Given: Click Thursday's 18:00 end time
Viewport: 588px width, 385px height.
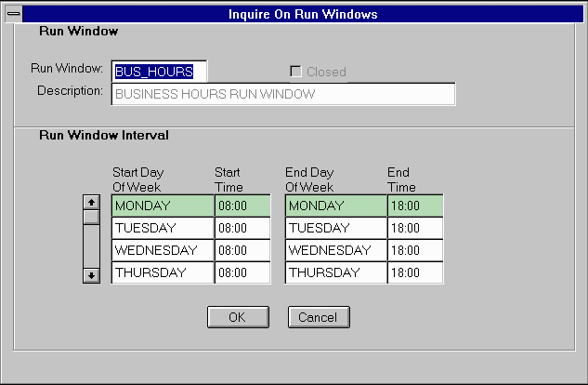Looking at the screenshot, I should [414, 272].
